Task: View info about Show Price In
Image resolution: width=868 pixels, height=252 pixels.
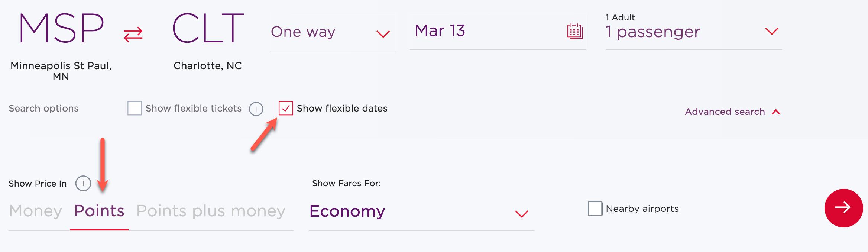Action: [82, 183]
